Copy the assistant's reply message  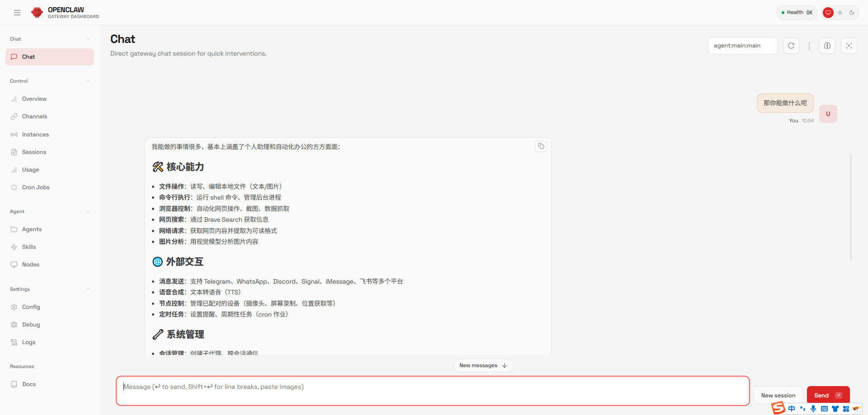[x=541, y=146]
